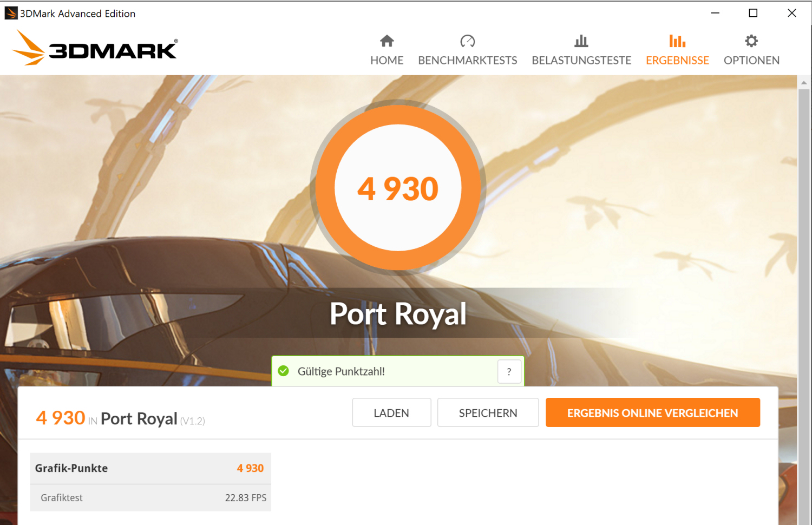Click the Grafik-Punkte score row

point(150,468)
